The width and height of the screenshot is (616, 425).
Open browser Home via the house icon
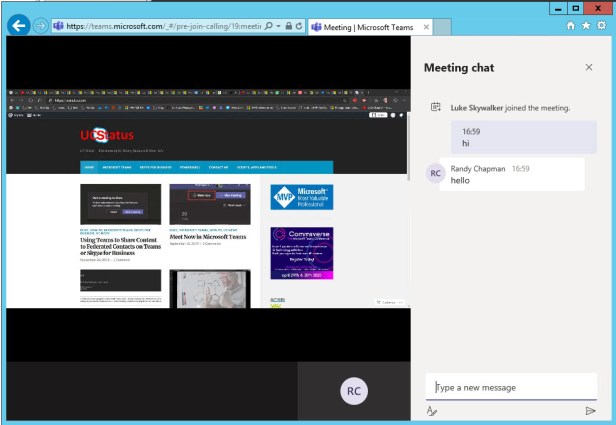click(x=569, y=25)
